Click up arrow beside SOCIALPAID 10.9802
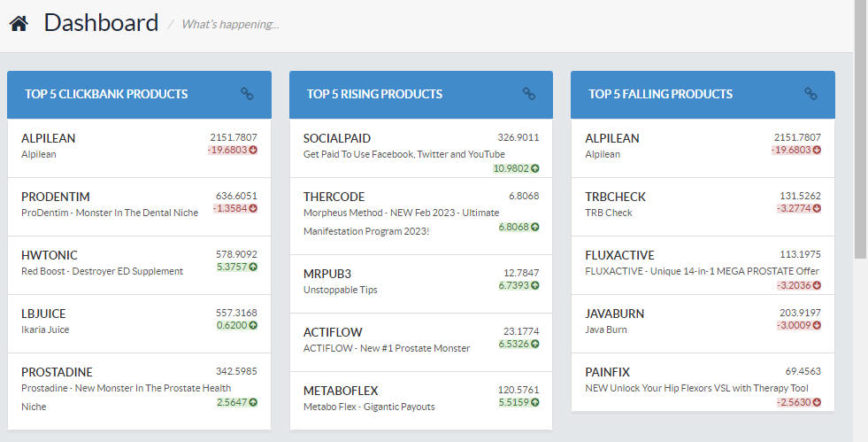The height and width of the screenshot is (442, 868). coord(534,168)
